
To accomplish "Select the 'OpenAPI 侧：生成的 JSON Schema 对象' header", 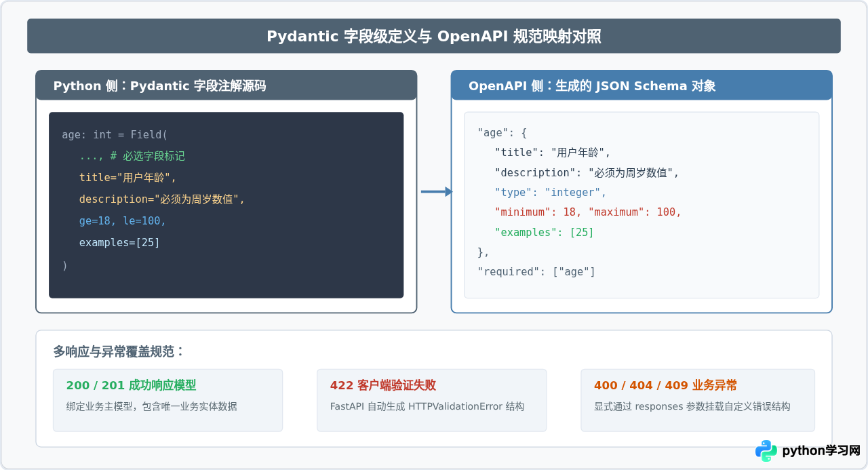I will 592,86.
